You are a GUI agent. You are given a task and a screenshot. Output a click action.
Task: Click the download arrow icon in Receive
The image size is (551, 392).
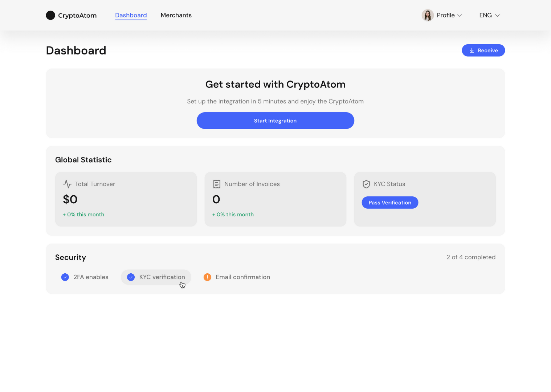click(x=472, y=50)
